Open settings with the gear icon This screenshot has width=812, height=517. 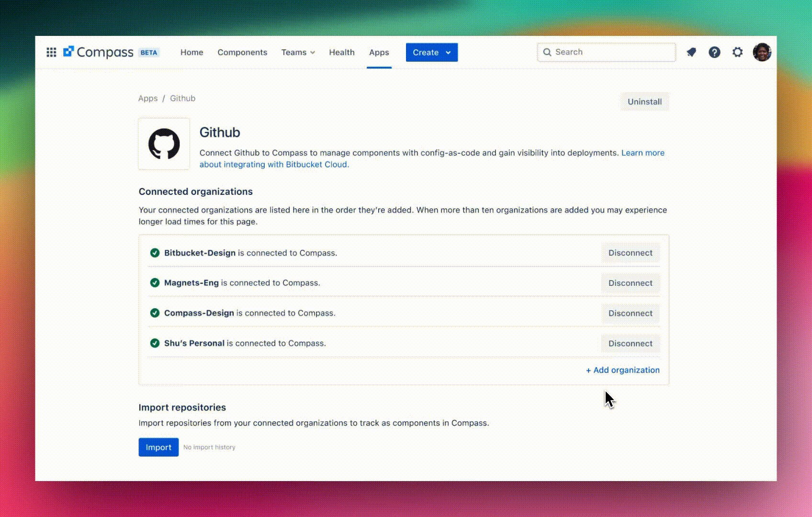pos(737,52)
